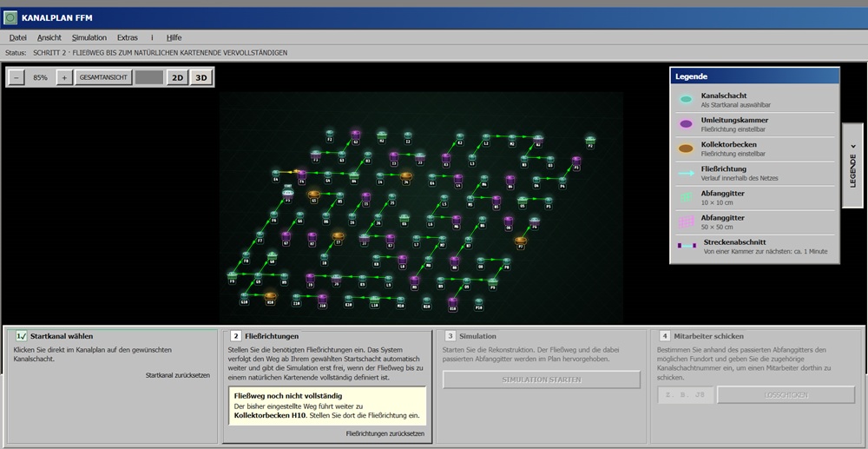
Task: Zoom in with the plus button
Action: pyautogui.click(x=64, y=78)
